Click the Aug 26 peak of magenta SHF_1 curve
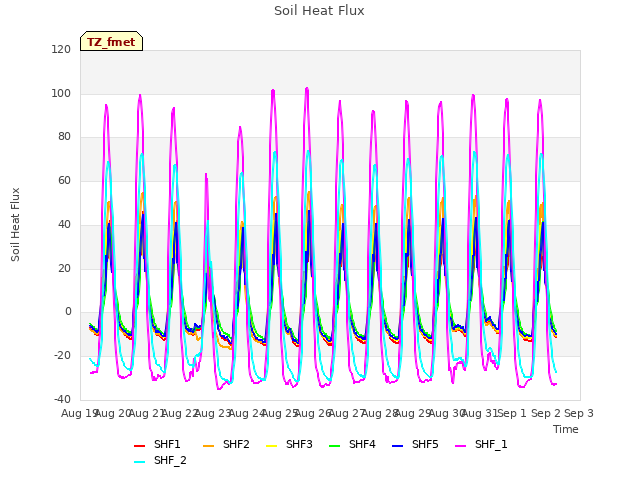The width and height of the screenshot is (640, 480). click(307, 89)
